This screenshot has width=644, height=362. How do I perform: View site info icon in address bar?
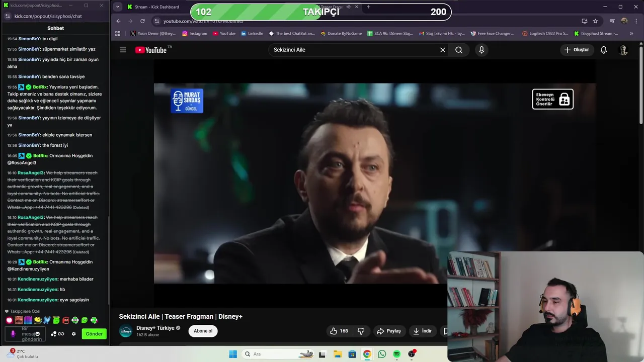(157, 21)
